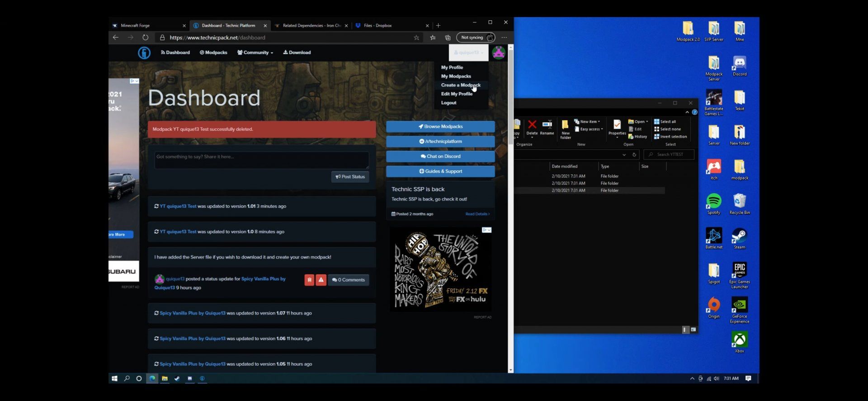This screenshot has width=868, height=401.
Task: Click the Post Status button
Action: click(x=350, y=177)
